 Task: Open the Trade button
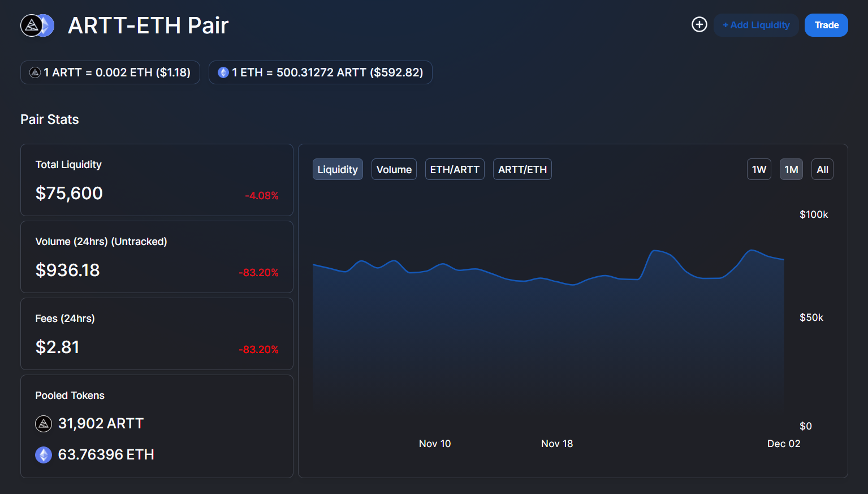pyautogui.click(x=826, y=25)
